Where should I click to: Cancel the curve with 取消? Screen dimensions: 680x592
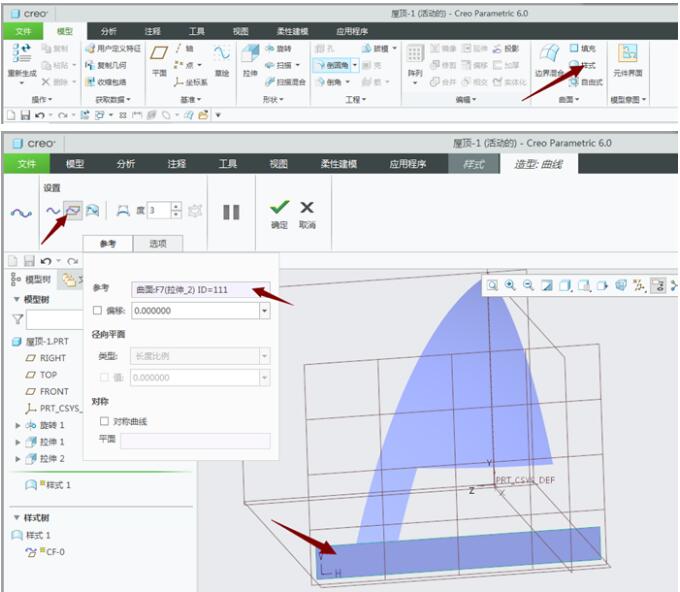[307, 214]
